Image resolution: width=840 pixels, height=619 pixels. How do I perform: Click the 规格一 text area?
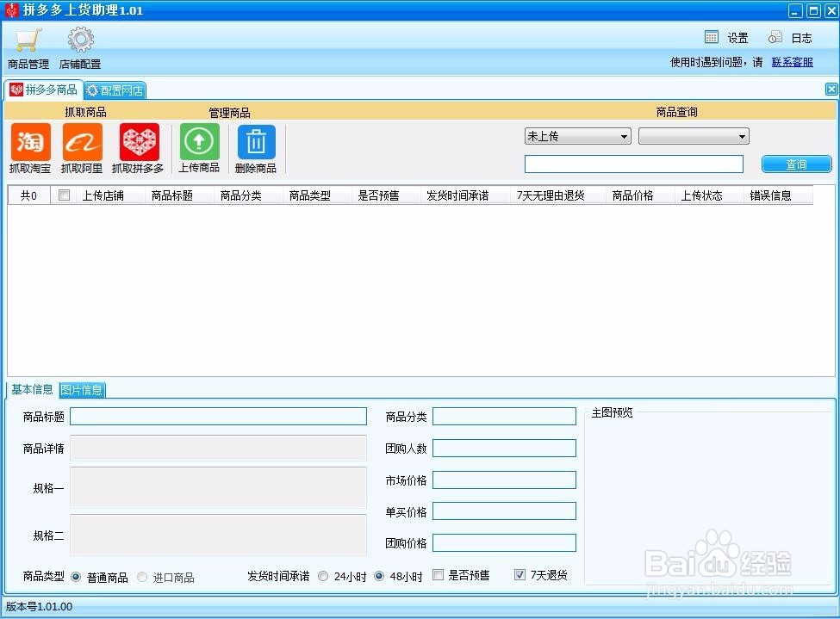(219, 488)
